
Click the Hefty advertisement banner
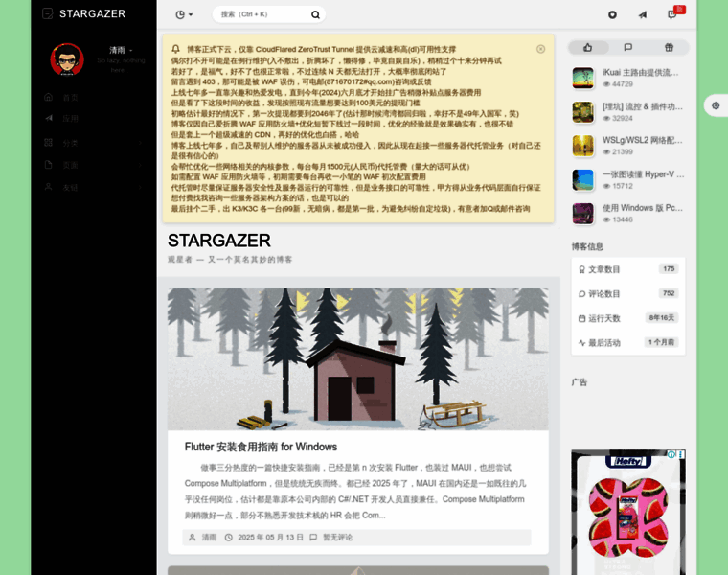click(628, 513)
